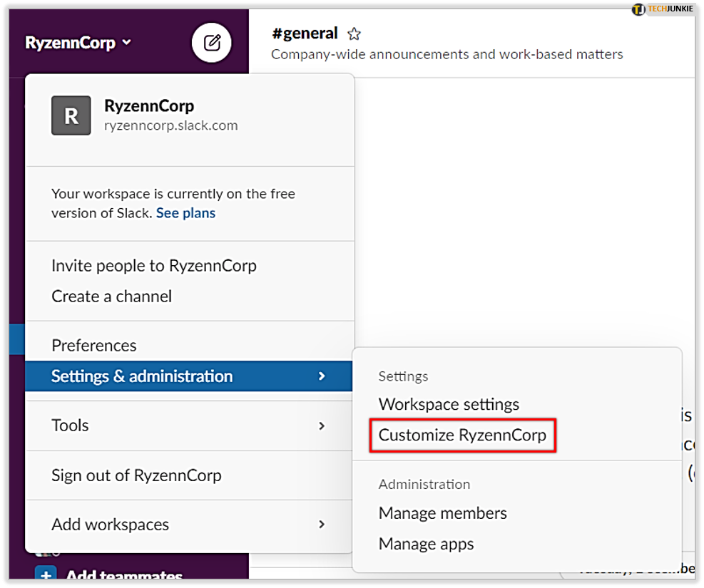704x588 pixels.
Task: Open Workspace settings
Action: coord(448,404)
